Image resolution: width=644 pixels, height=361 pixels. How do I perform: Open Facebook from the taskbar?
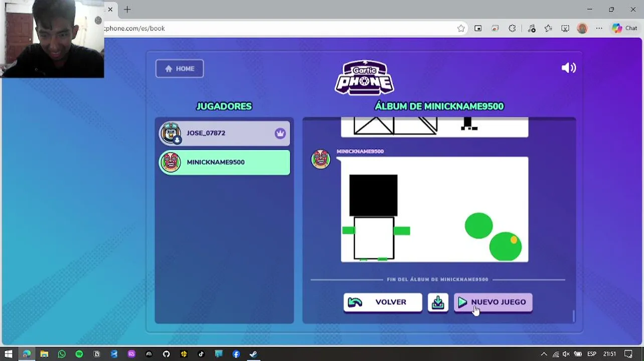pos(236,354)
